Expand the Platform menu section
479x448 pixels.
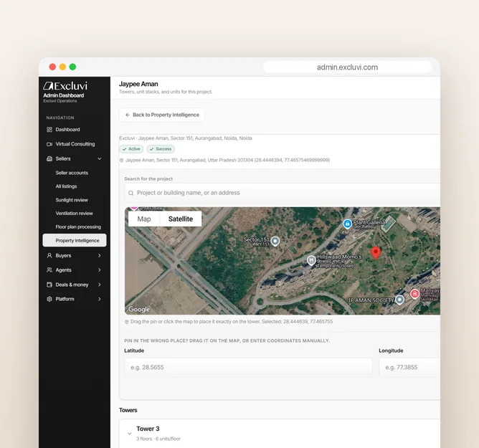pyautogui.click(x=99, y=299)
